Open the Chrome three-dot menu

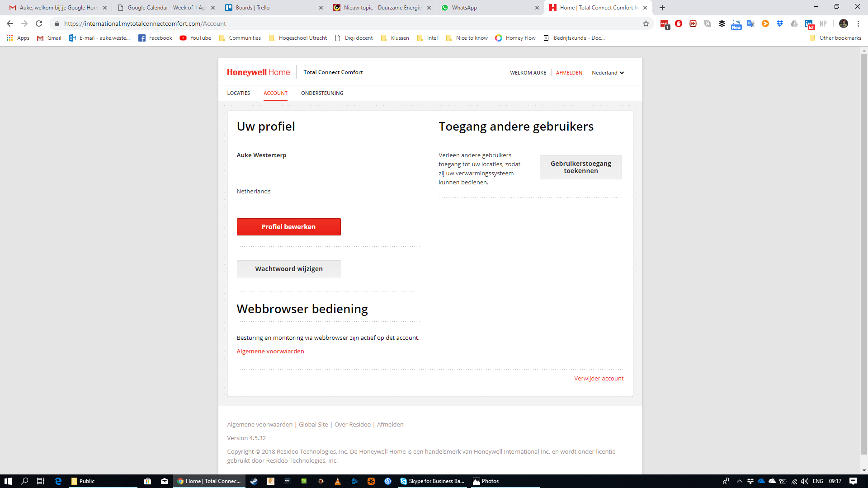(x=858, y=23)
